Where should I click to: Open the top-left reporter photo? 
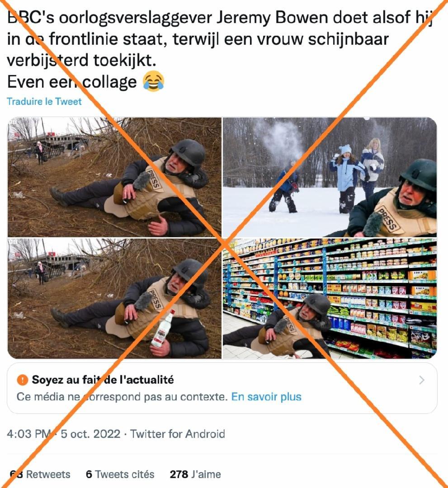(114, 177)
